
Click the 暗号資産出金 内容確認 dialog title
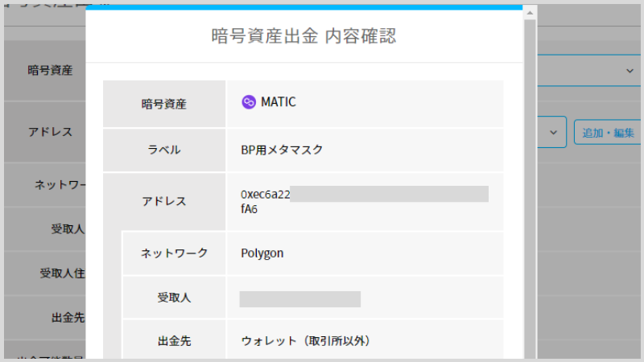pos(303,36)
